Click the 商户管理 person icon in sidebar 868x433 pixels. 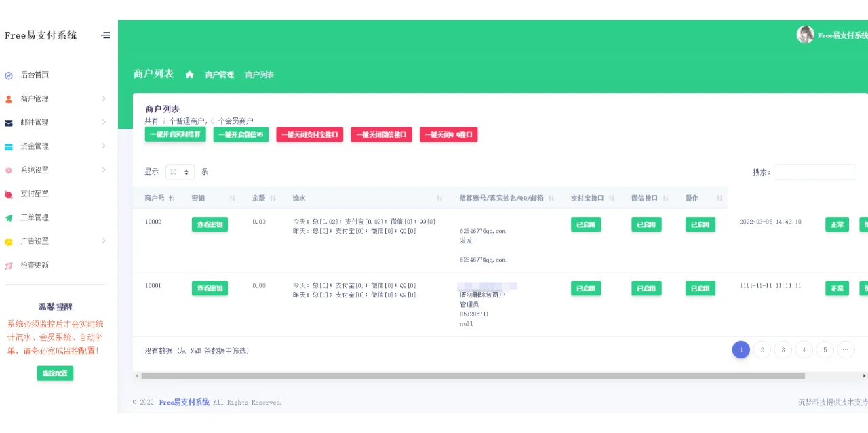coord(7,98)
